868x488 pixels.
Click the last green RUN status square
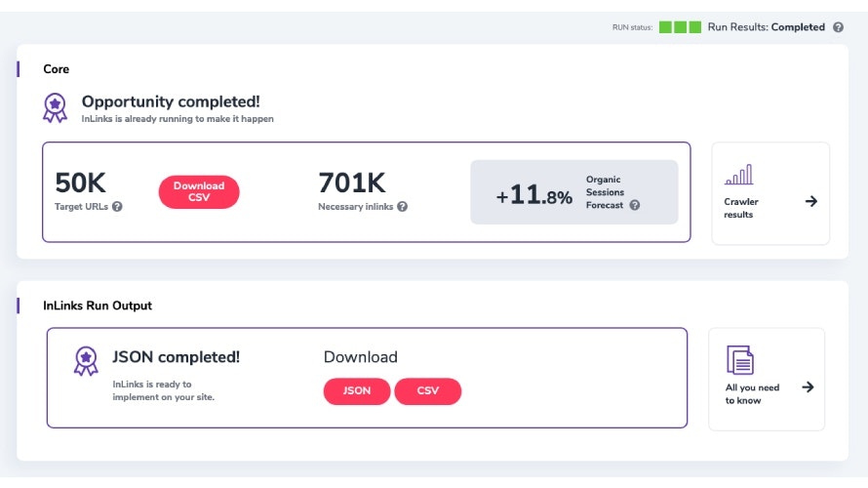point(695,27)
